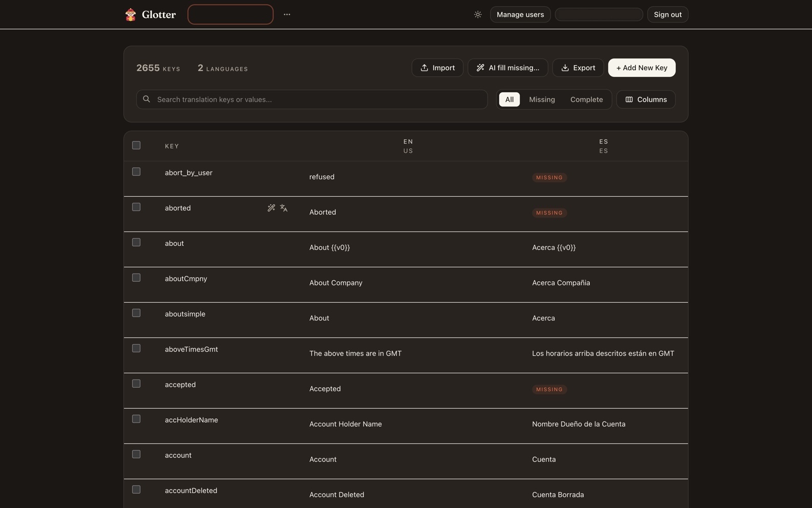This screenshot has height=508, width=812.
Task: Click English value 'Accepted'
Action: (325, 389)
